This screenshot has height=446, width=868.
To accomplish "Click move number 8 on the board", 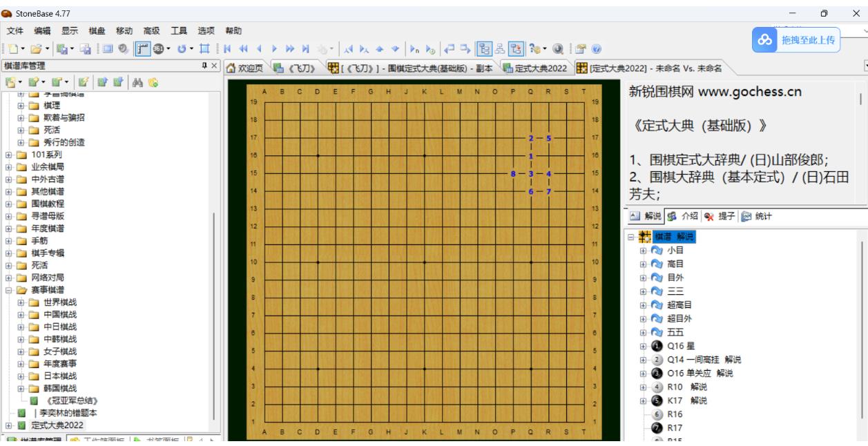I will pyautogui.click(x=513, y=174).
